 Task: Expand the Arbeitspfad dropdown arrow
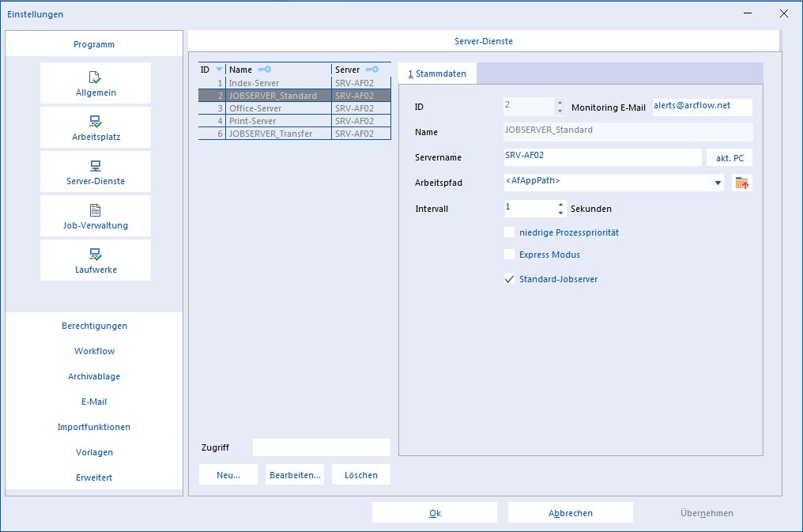(x=718, y=183)
